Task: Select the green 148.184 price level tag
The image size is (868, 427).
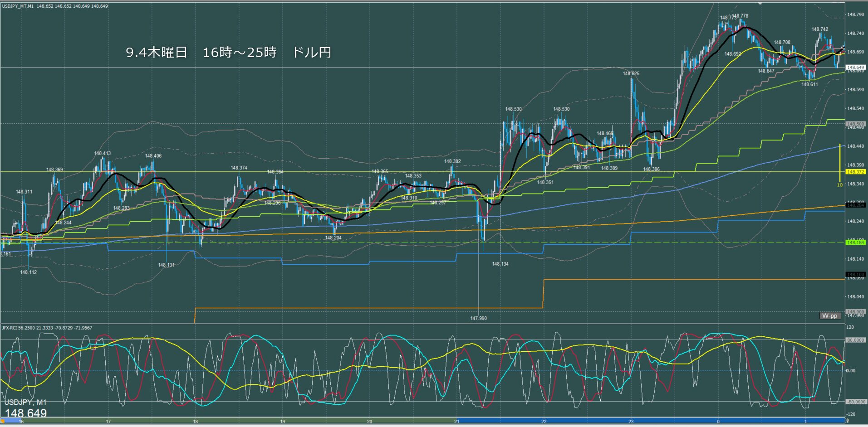Action: pyautogui.click(x=855, y=243)
